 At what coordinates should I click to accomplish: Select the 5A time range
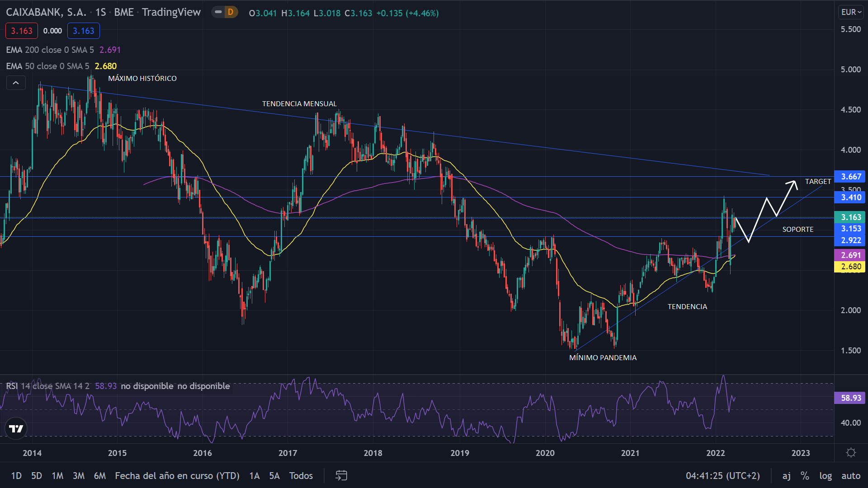pyautogui.click(x=274, y=475)
